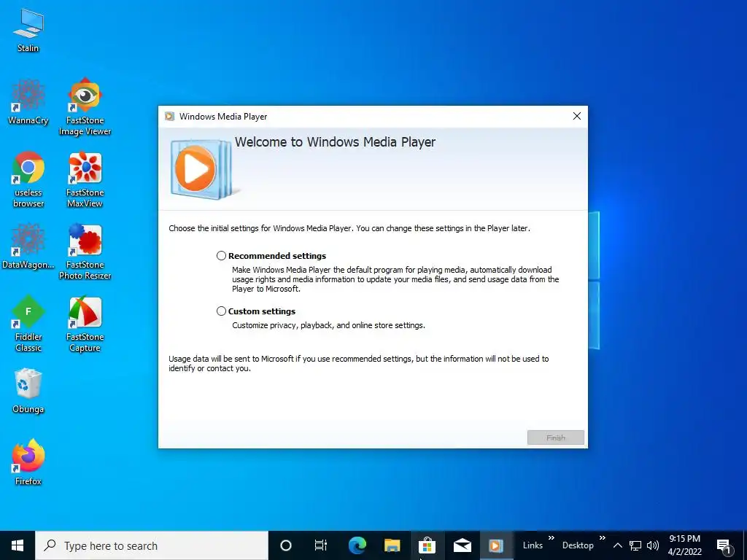Select the Obunga recycle bin icon
The width and height of the screenshot is (747, 560).
[28, 391]
